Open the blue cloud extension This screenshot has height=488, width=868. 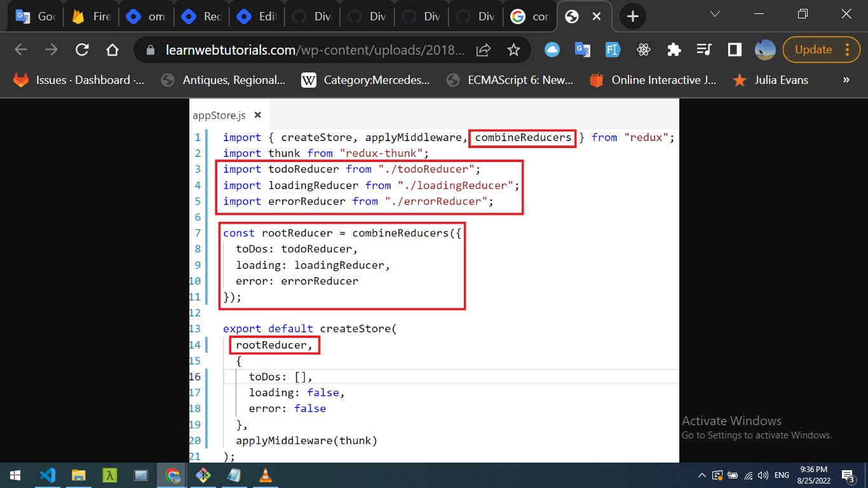(x=552, y=50)
